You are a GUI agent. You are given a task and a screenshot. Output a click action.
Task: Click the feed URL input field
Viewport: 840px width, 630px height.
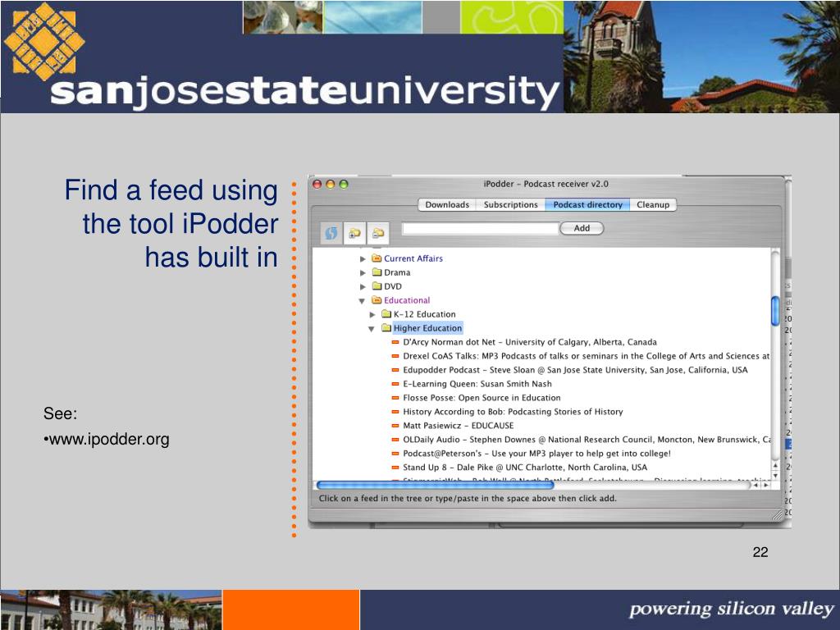tap(480, 229)
